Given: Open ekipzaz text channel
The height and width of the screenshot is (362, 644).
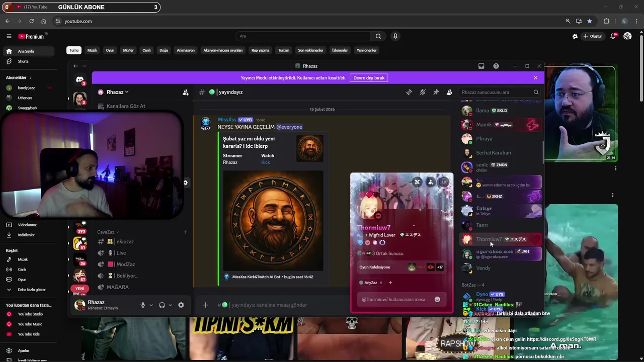Looking at the screenshot, I should tap(124, 241).
